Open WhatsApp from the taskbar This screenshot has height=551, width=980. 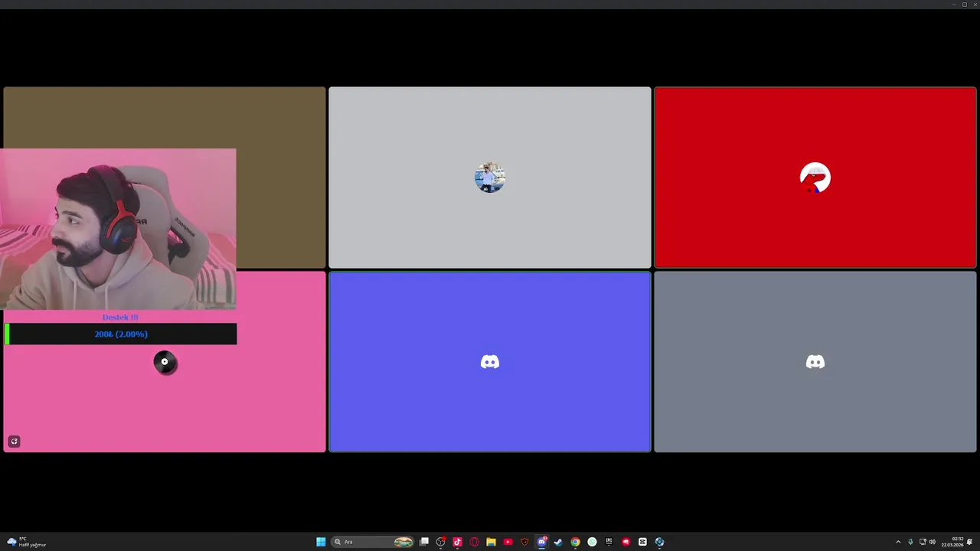pos(592,542)
